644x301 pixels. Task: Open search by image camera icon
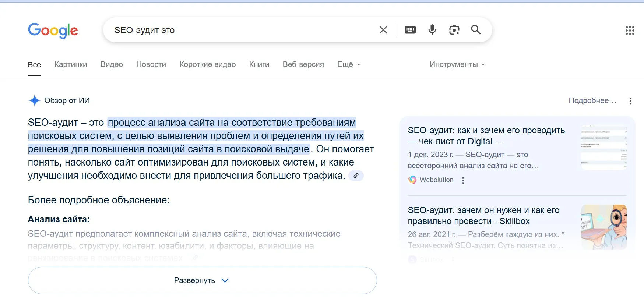coord(454,30)
